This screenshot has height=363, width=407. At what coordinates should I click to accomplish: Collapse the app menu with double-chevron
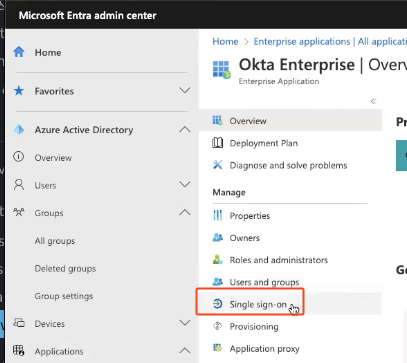pos(373,101)
